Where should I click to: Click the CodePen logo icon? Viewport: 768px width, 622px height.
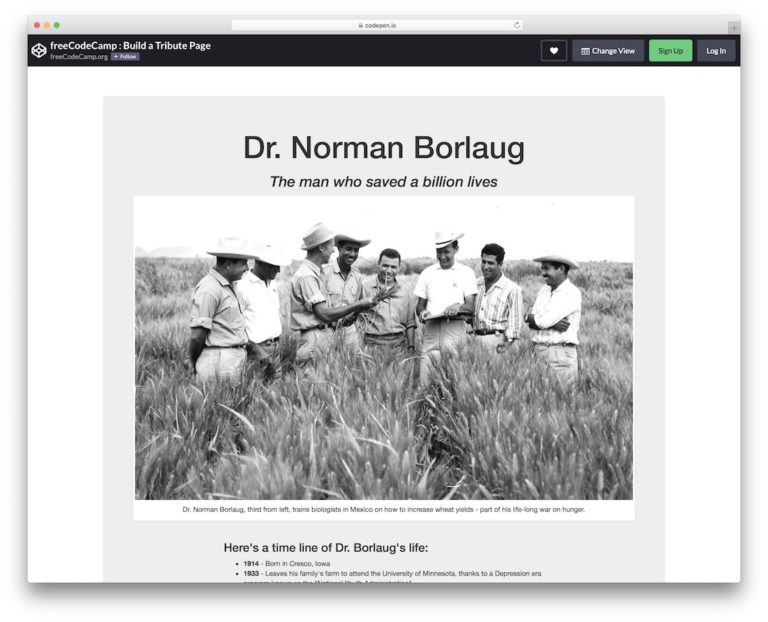pyautogui.click(x=39, y=50)
